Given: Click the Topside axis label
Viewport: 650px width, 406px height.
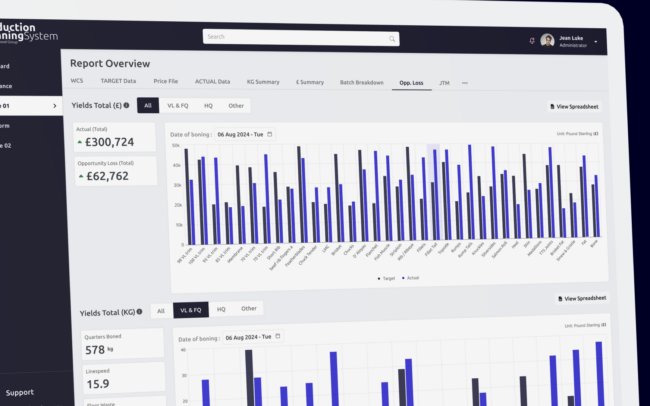Looking at the screenshot, I should pos(443,248).
